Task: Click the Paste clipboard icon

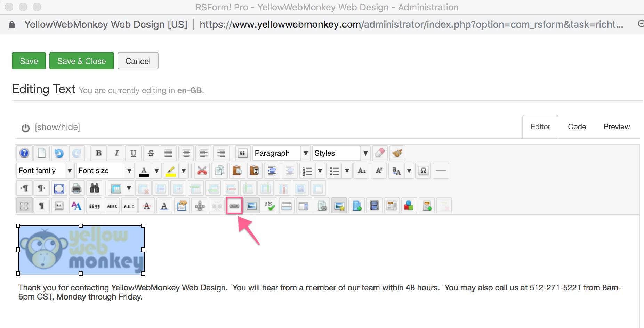Action: [237, 171]
